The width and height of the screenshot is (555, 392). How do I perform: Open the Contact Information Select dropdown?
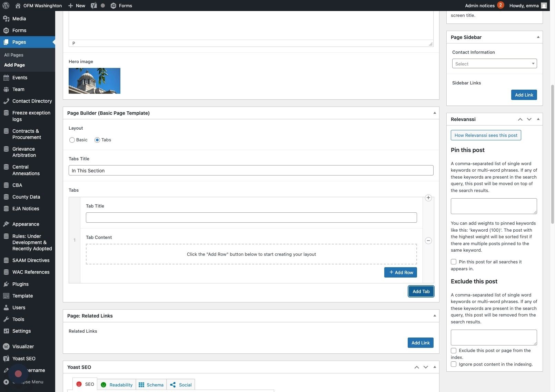495,64
